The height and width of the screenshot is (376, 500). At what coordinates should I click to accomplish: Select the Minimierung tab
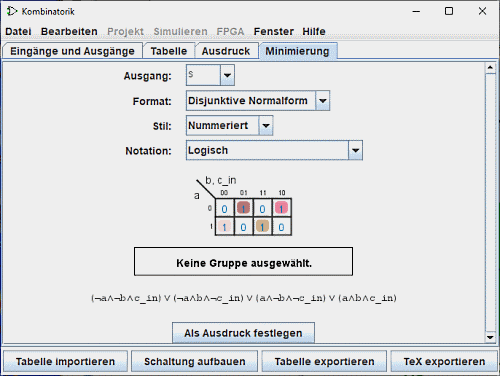297,51
